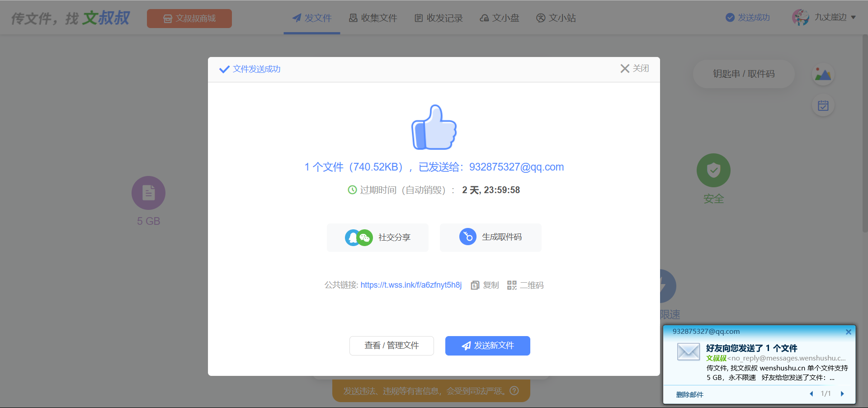Click the green clock icon beside 过期时间
The image size is (868, 408).
[x=352, y=190]
